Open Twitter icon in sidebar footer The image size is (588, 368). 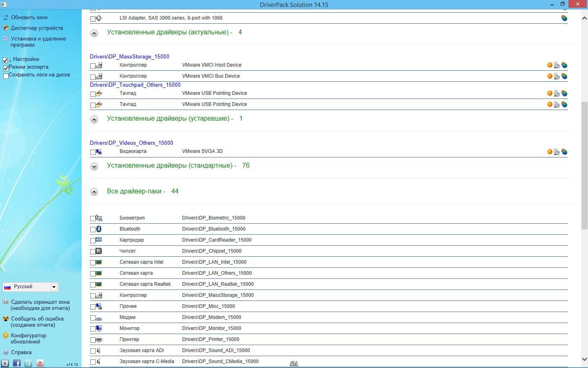(x=28, y=363)
